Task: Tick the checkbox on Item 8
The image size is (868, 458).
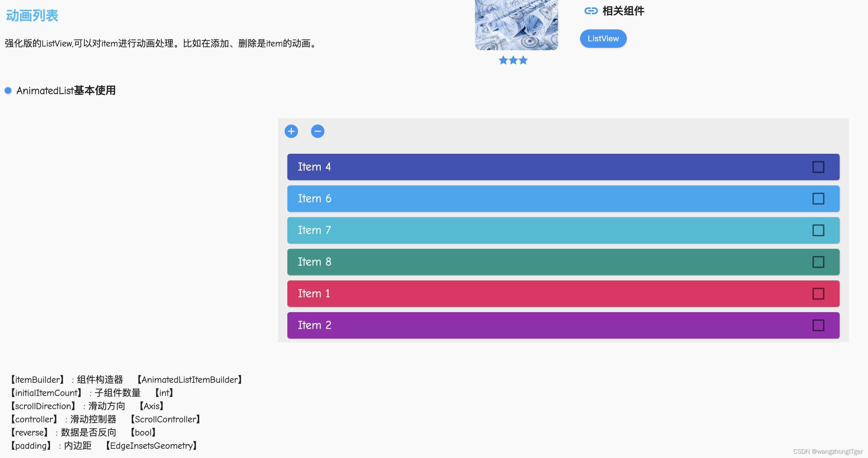Action: [x=818, y=262]
